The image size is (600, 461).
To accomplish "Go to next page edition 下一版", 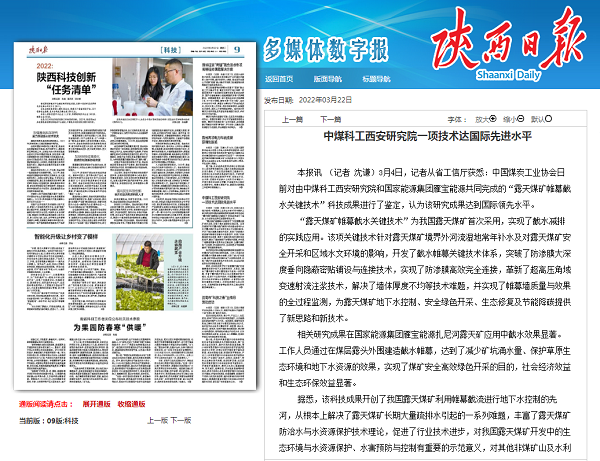I will point(181,420).
